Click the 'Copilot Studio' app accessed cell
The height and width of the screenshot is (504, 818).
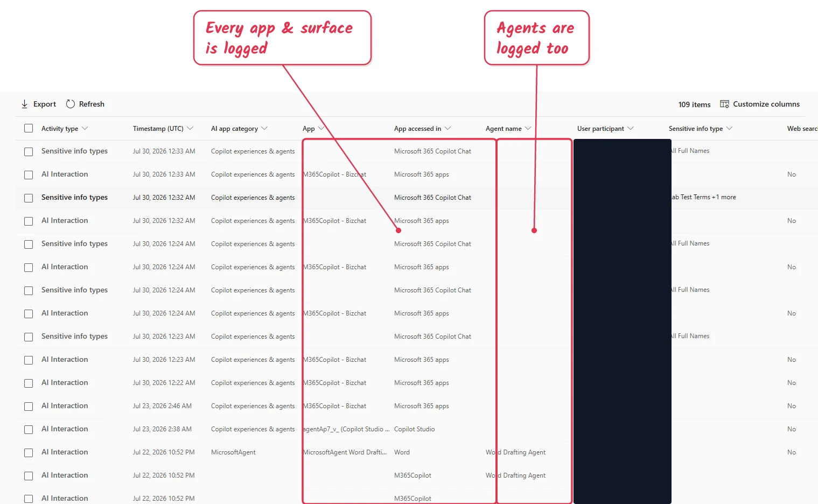(414, 429)
